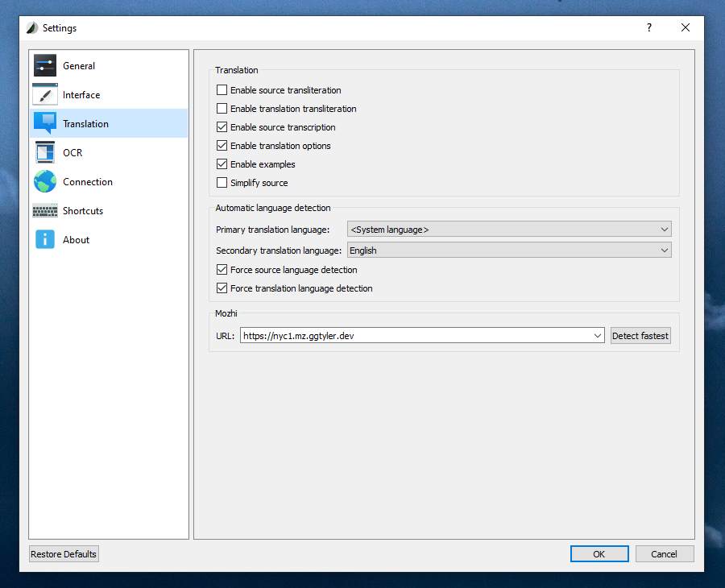Toggle Simplify source checkbox
This screenshot has height=588, width=725.
coord(222,183)
